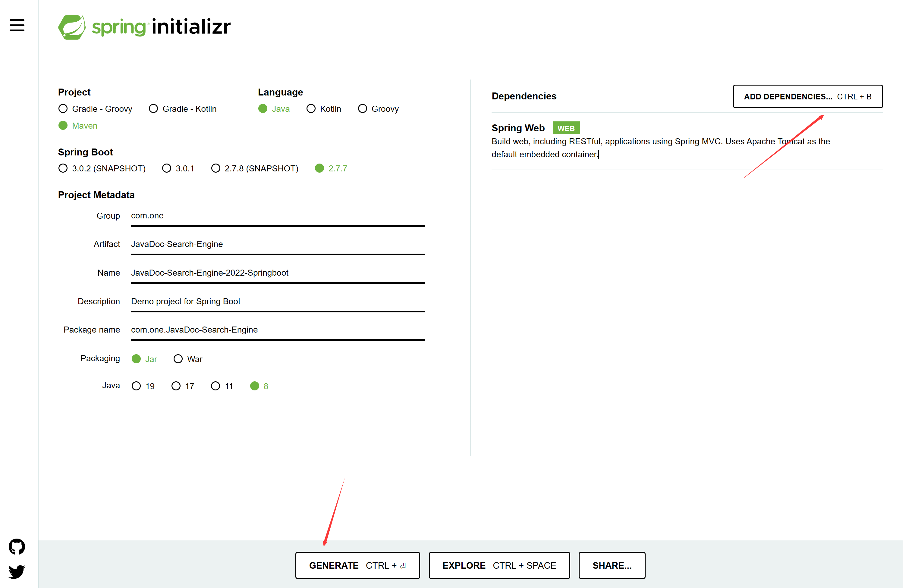Select Jar packaging
Image resolution: width=906 pixels, height=588 pixels.
[144, 359]
